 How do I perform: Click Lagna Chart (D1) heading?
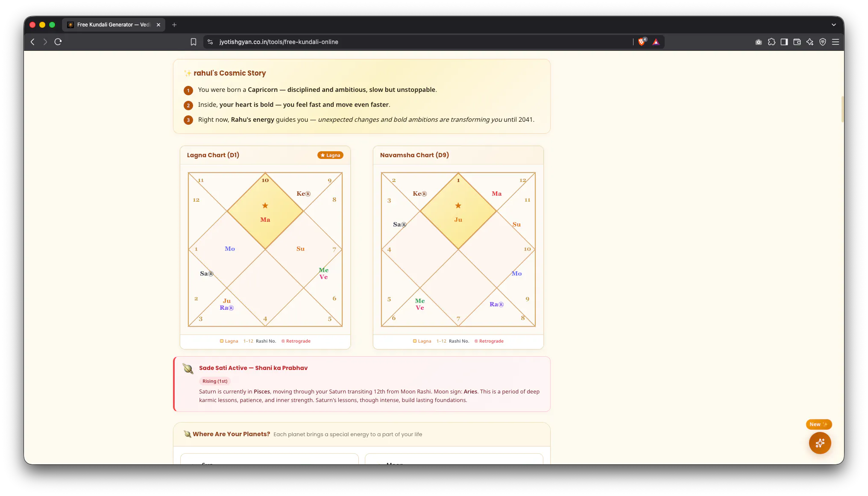pos(213,155)
